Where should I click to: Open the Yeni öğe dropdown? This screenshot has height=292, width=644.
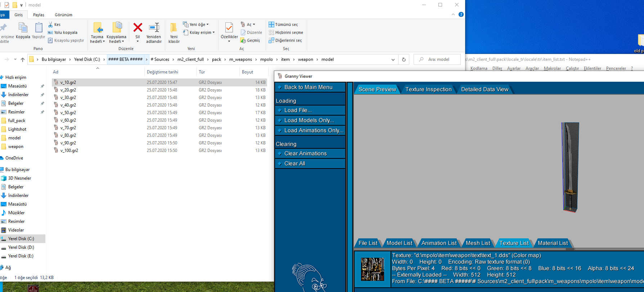tap(196, 24)
